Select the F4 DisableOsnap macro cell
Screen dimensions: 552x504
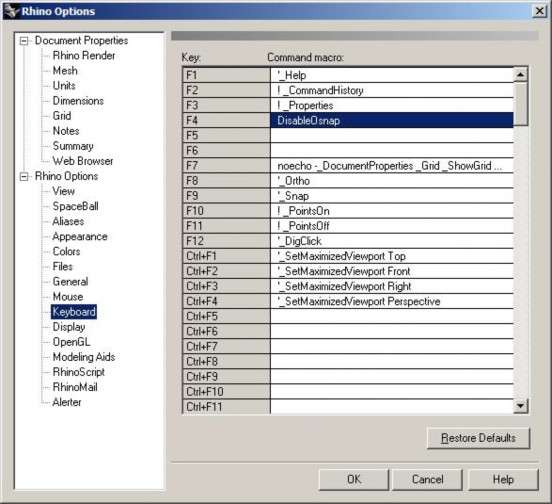coord(392,121)
